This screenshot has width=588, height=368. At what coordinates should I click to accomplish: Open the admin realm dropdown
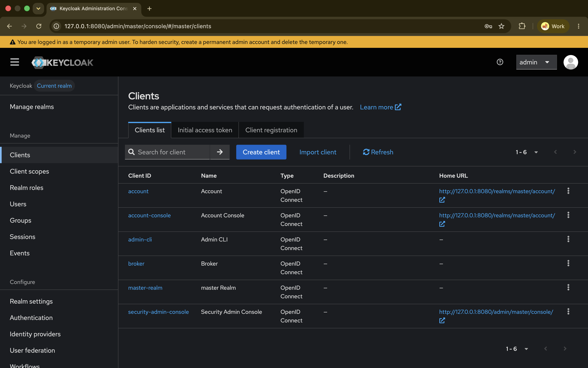[x=537, y=62]
